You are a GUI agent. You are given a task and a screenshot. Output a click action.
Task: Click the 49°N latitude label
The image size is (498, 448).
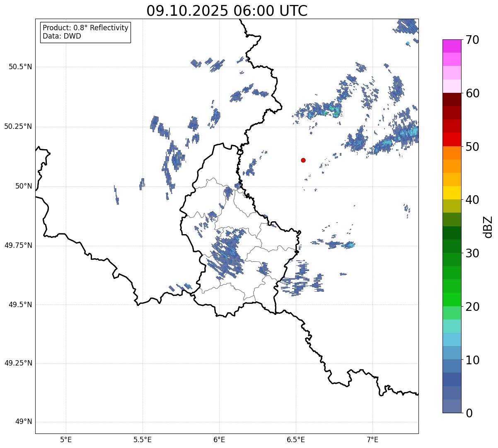tap(24, 422)
